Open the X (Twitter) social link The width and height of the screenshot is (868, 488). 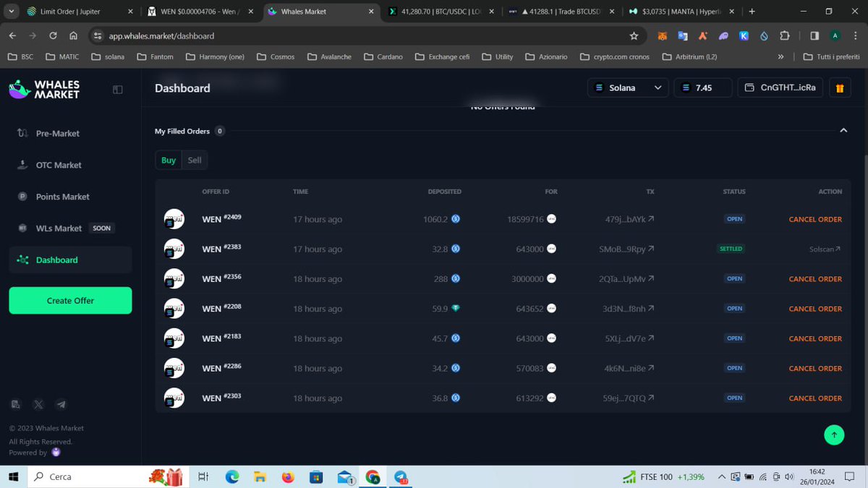click(x=38, y=405)
